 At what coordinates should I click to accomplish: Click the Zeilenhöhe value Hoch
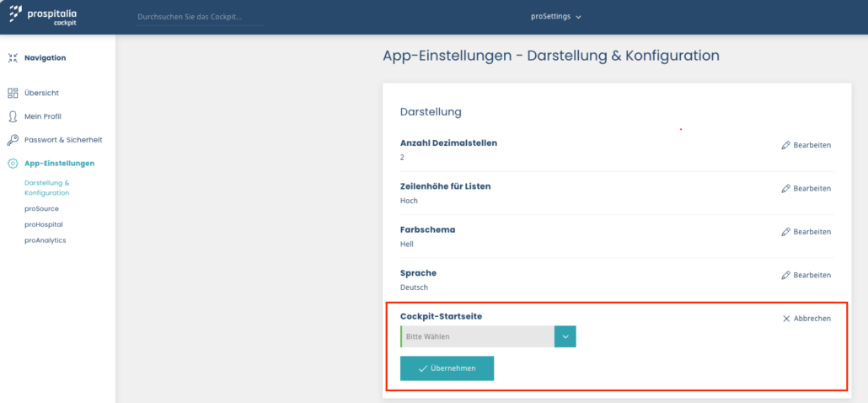pos(409,201)
